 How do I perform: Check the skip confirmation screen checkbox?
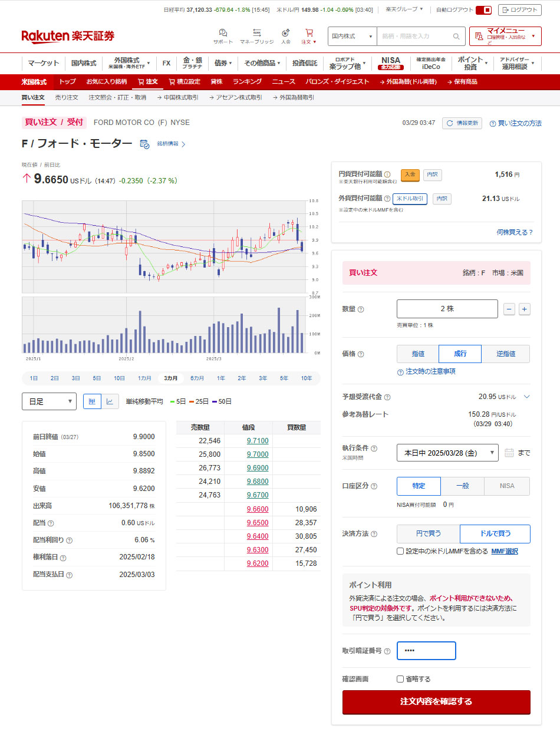pos(400,679)
